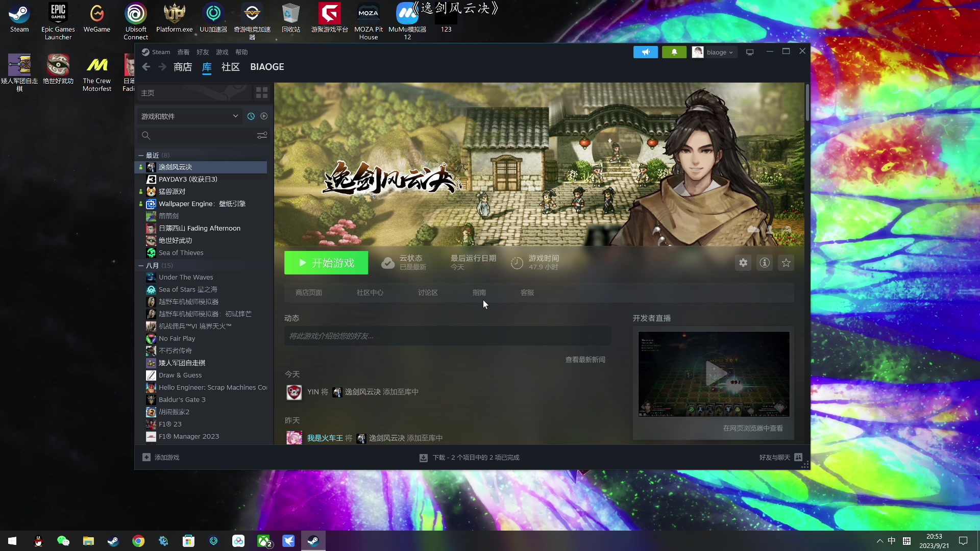Select PAYDAY3 in library list
The width and height of the screenshot is (980, 551).
[201, 179]
